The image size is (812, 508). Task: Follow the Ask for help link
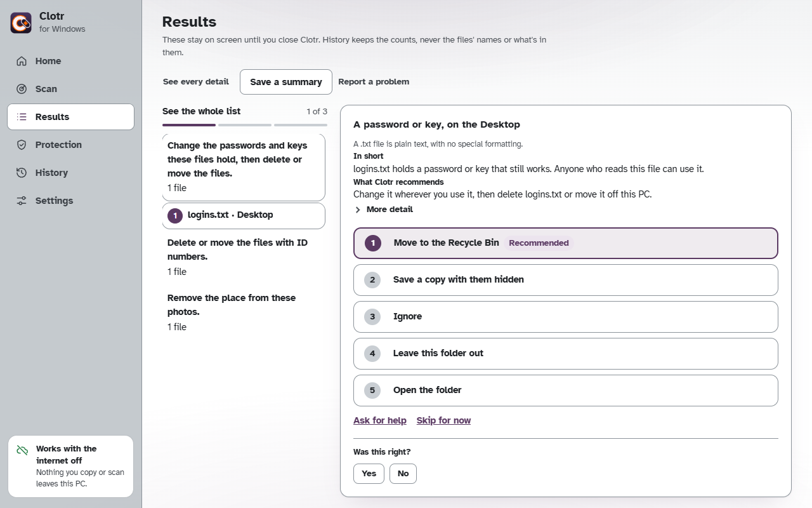pos(380,420)
